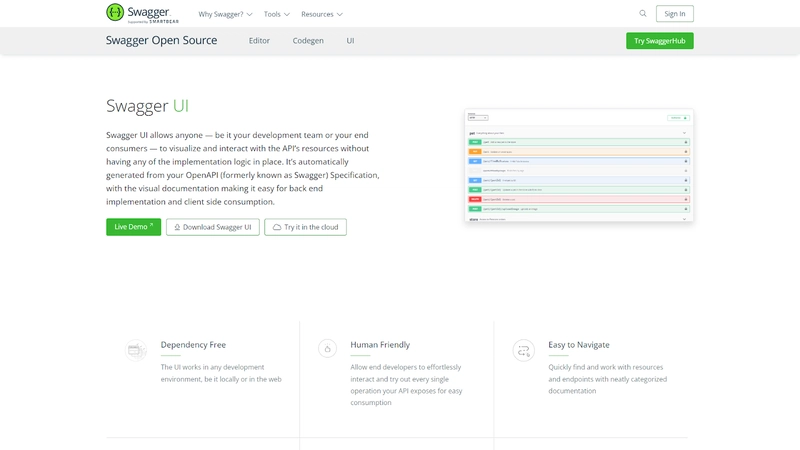Open the Editor tab
The width and height of the screenshot is (800, 450).
tap(259, 41)
